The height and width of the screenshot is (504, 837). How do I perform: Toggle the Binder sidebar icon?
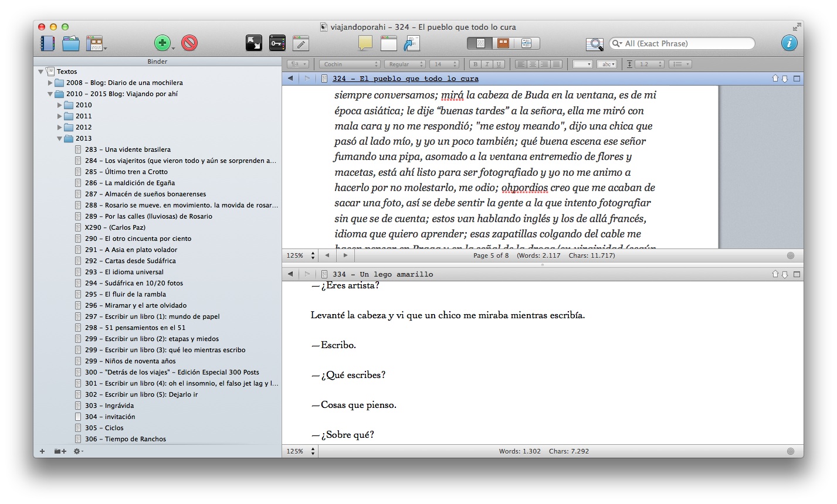[x=47, y=43]
